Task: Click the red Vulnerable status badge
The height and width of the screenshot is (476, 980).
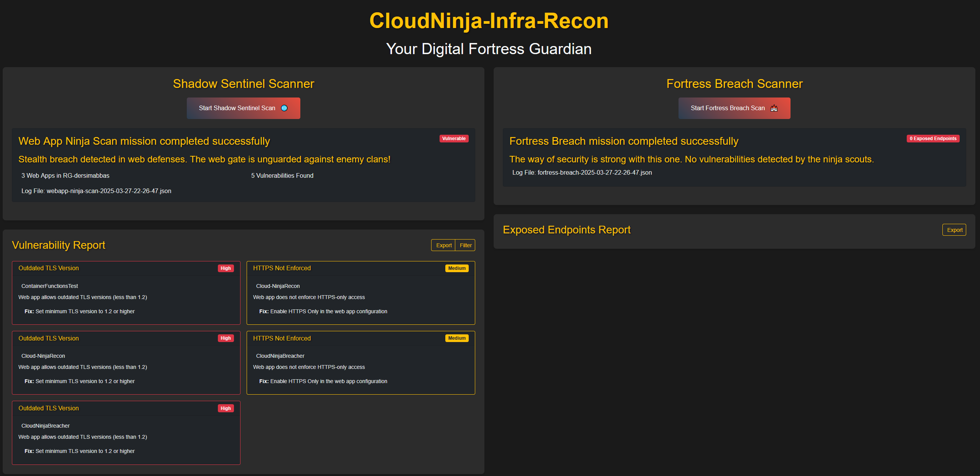Action: point(454,139)
